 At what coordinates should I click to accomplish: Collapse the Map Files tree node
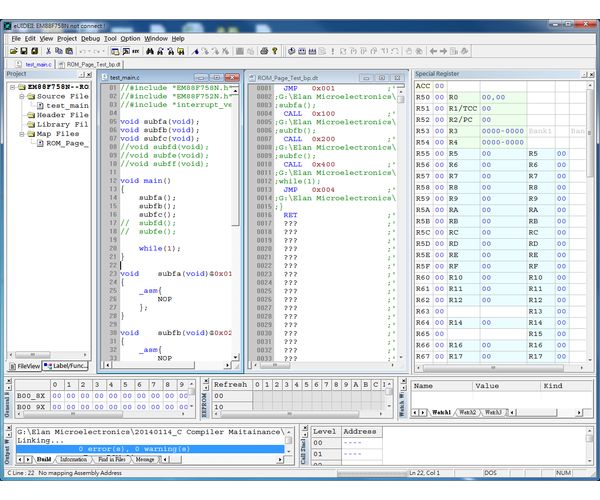(19, 133)
